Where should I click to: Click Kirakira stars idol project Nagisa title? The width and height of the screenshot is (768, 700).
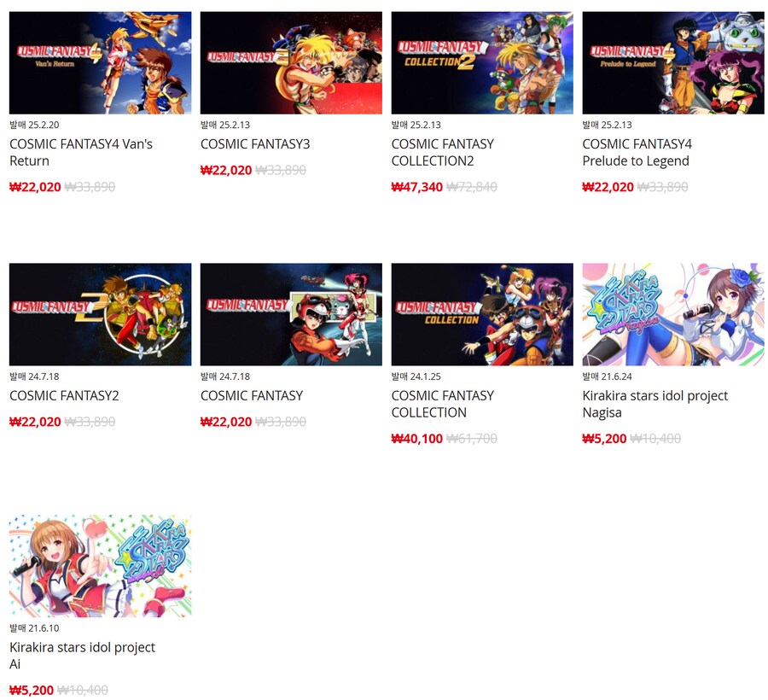pos(655,404)
